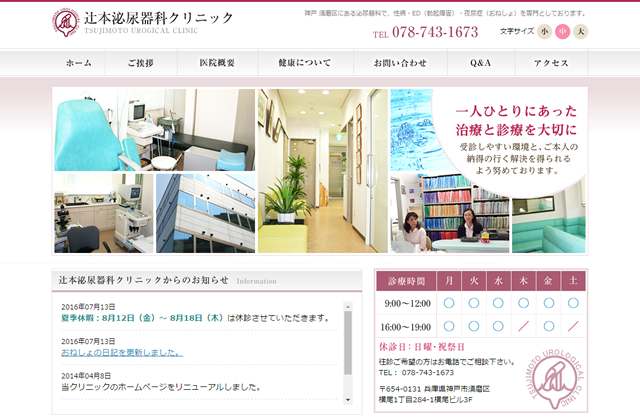
Task: Click the news list scrollbar thumb
Action: (x=348, y=343)
